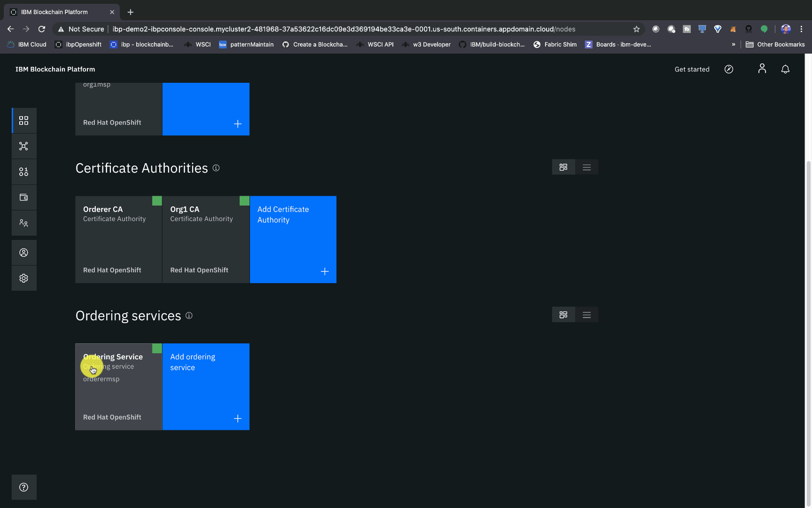812x508 pixels.
Task: Open the Ordering Service tile
Action: 118,387
